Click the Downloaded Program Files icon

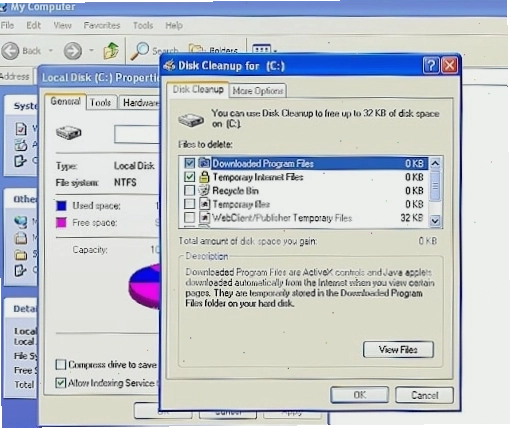point(204,163)
